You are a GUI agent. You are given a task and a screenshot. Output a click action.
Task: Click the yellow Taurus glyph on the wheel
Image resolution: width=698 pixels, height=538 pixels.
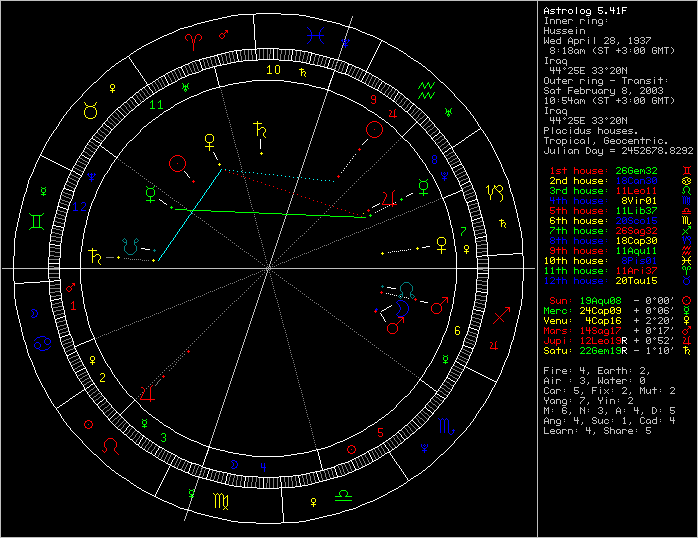90,111
